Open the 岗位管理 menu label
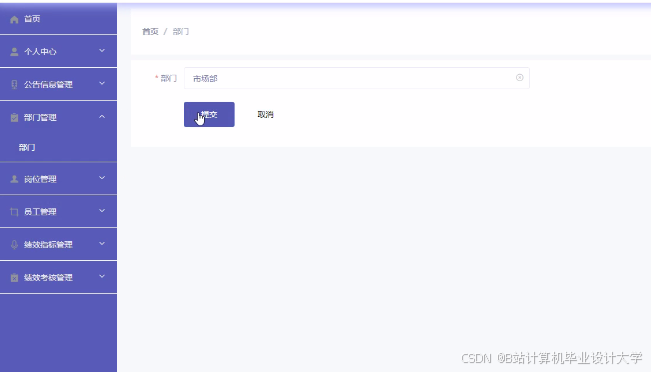The image size is (651, 372). click(40, 179)
